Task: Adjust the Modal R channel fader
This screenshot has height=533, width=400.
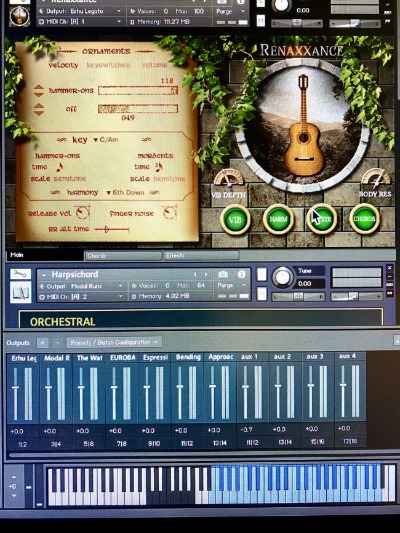Action: coord(48,388)
